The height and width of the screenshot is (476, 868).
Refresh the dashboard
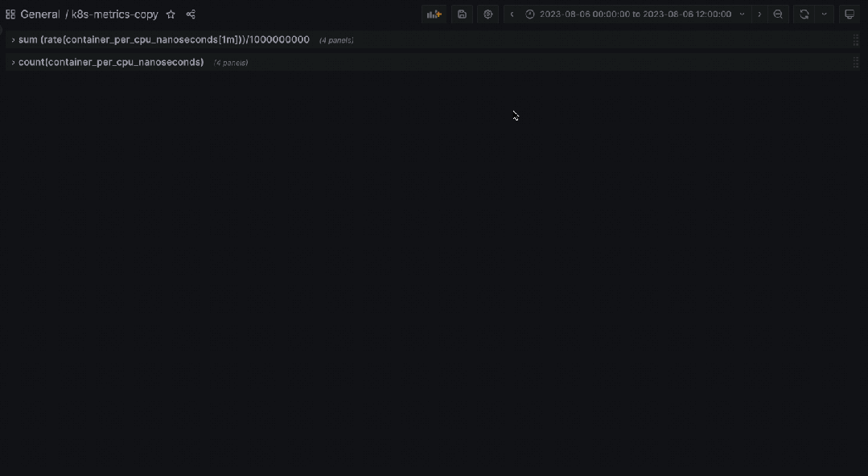(804, 14)
